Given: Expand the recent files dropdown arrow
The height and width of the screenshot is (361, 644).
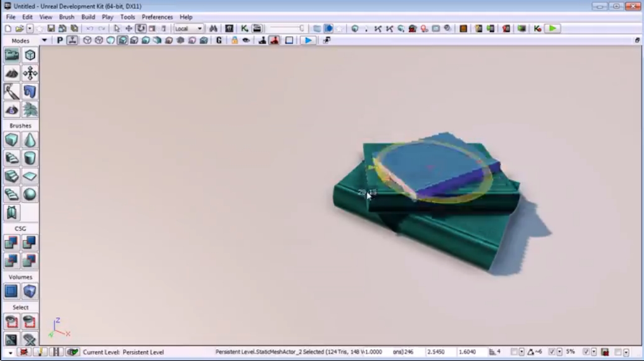Looking at the screenshot, I should tap(30, 29).
